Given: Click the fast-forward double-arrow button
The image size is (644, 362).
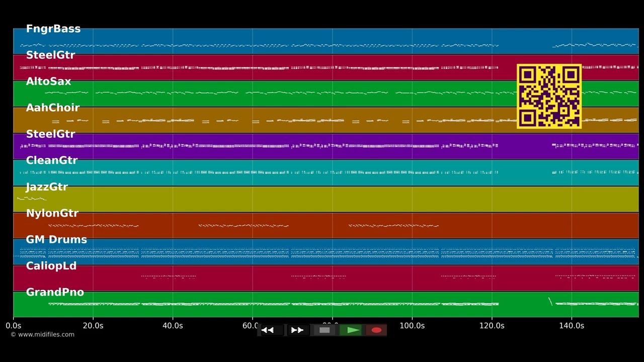Looking at the screenshot, I should tap(298, 330).
